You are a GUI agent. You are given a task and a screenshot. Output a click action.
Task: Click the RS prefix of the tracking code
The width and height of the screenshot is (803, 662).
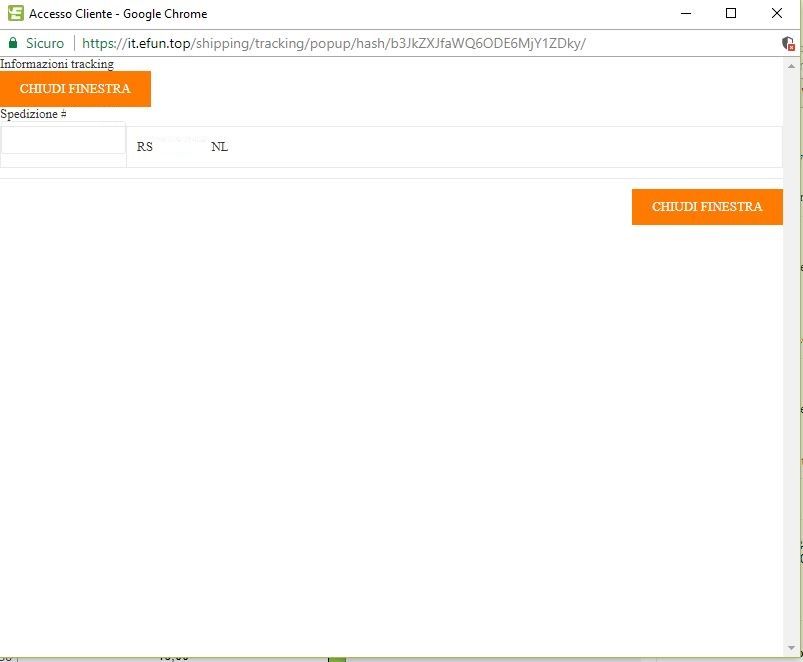144,147
